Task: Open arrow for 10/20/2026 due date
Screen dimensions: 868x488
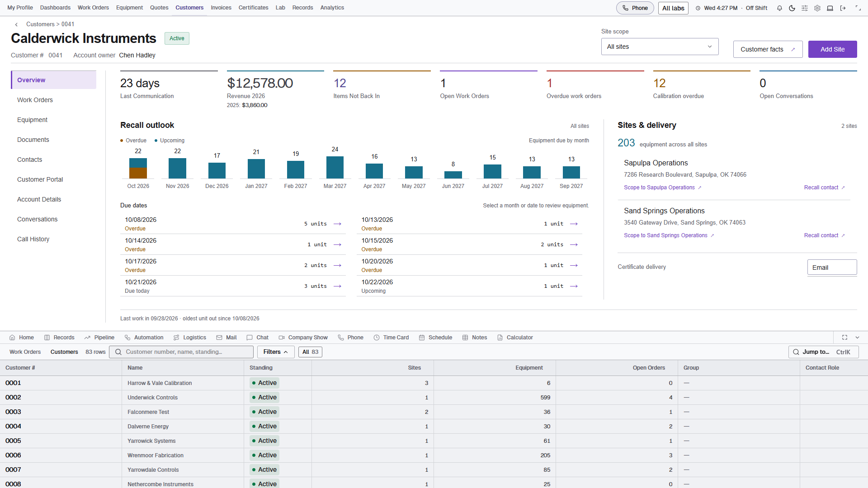Action: [574, 265]
